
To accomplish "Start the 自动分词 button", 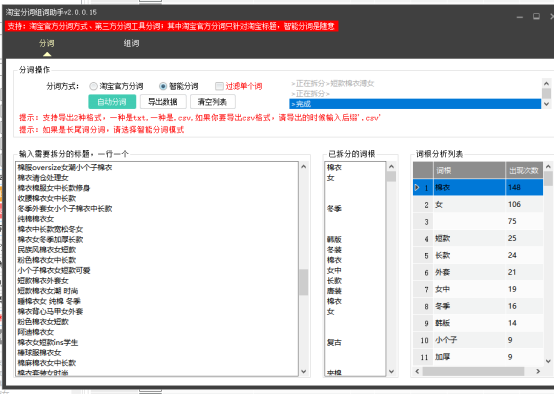I will coord(112,102).
